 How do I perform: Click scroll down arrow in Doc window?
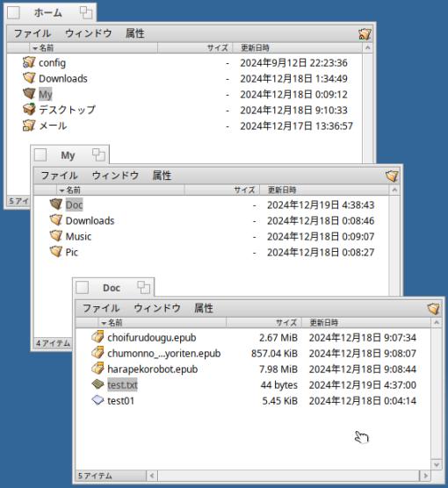[437, 465]
